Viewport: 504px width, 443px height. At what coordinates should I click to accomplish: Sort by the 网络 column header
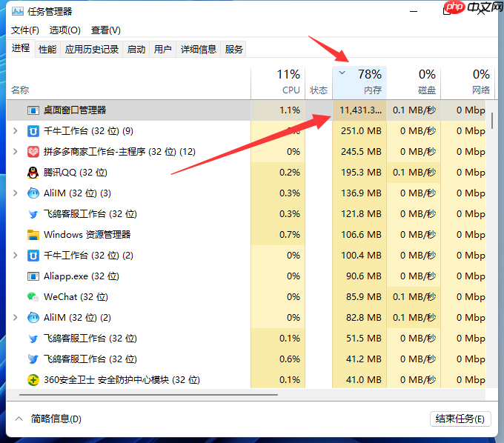coord(466,84)
